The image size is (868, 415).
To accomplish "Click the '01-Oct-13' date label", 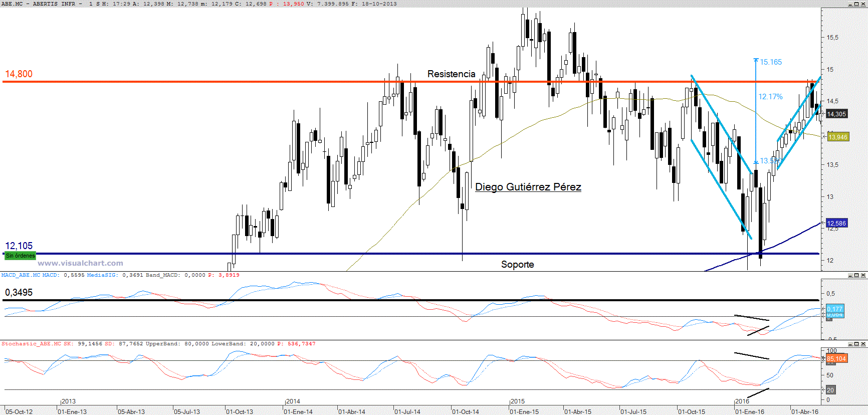I will pyautogui.click(x=240, y=411).
